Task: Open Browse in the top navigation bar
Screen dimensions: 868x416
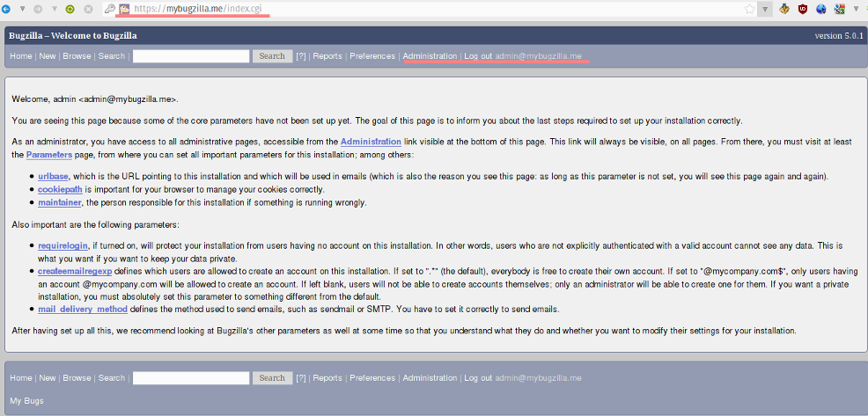Action: click(77, 56)
